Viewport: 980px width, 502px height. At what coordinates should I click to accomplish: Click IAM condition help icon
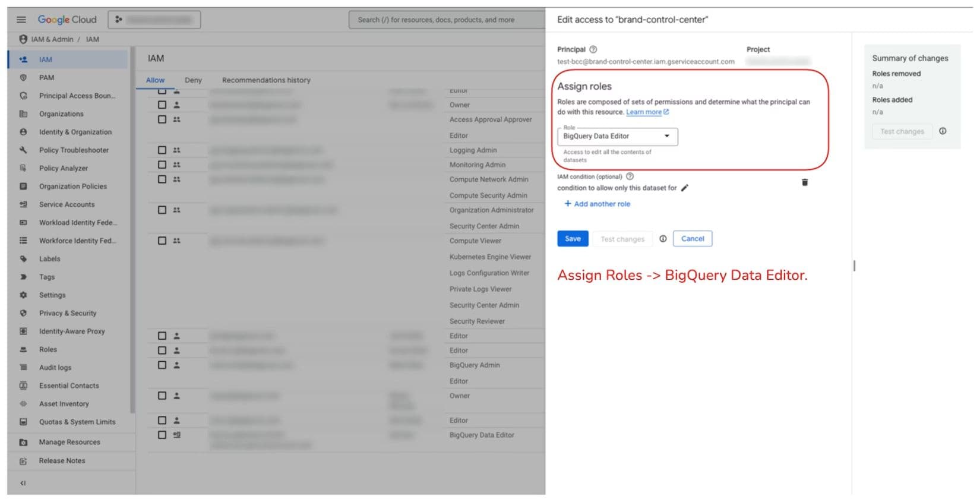(630, 176)
